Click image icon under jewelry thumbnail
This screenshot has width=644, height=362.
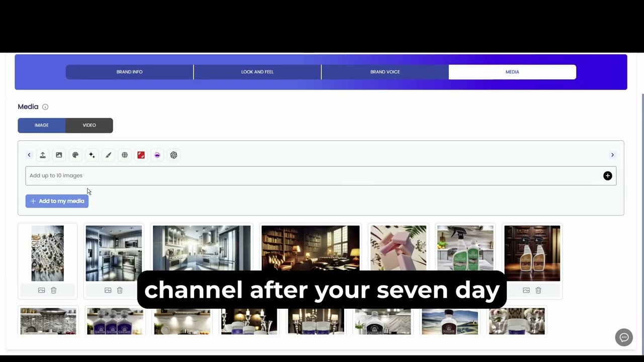tap(42, 290)
